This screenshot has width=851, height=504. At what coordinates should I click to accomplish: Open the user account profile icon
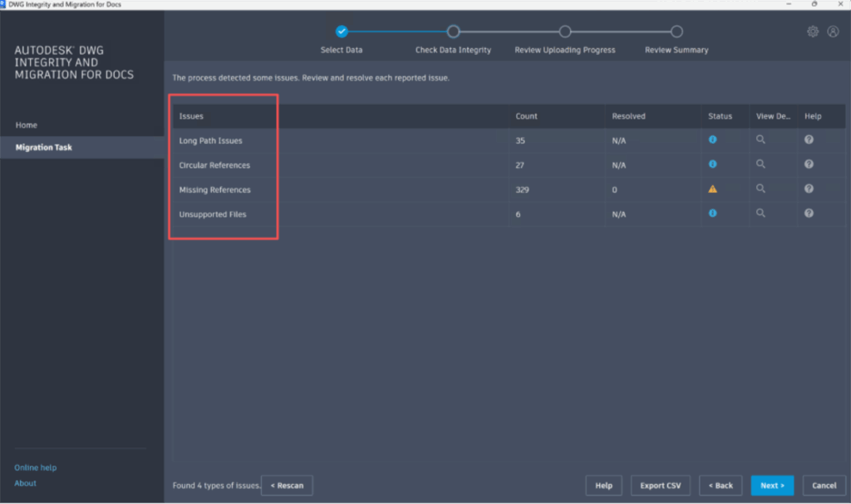tap(833, 32)
